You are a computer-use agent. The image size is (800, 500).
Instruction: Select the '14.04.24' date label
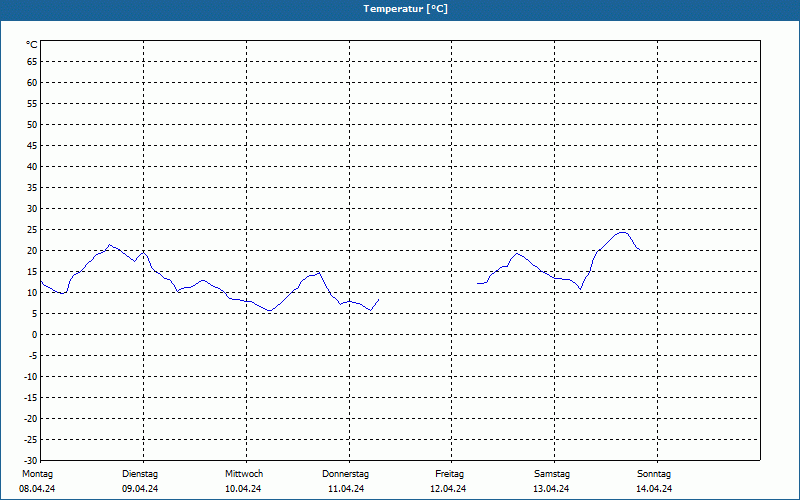click(654, 489)
